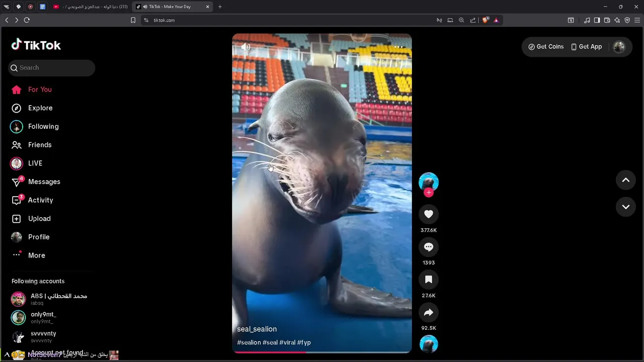Go forward in the browser
Image resolution: width=644 pixels, height=362 pixels.
pos(17,20)
